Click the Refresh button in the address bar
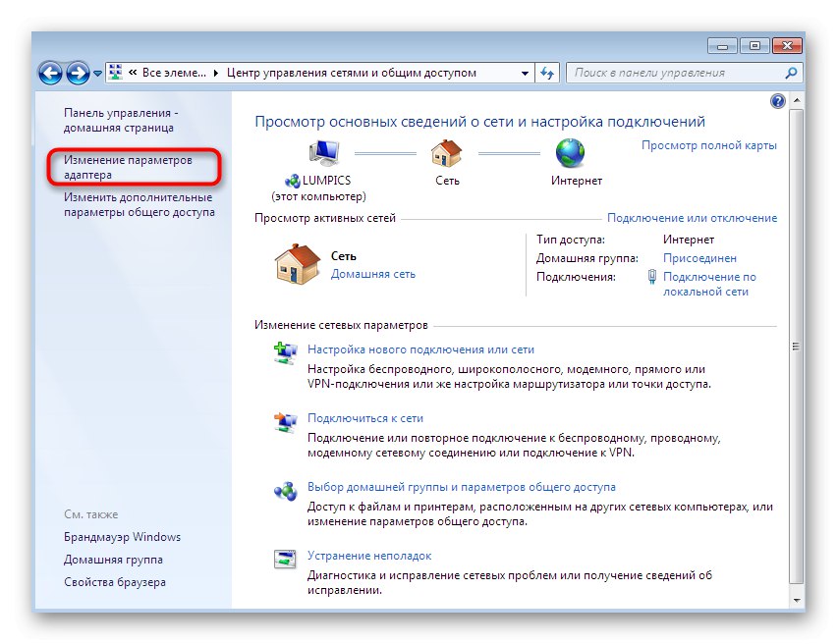 546,73
